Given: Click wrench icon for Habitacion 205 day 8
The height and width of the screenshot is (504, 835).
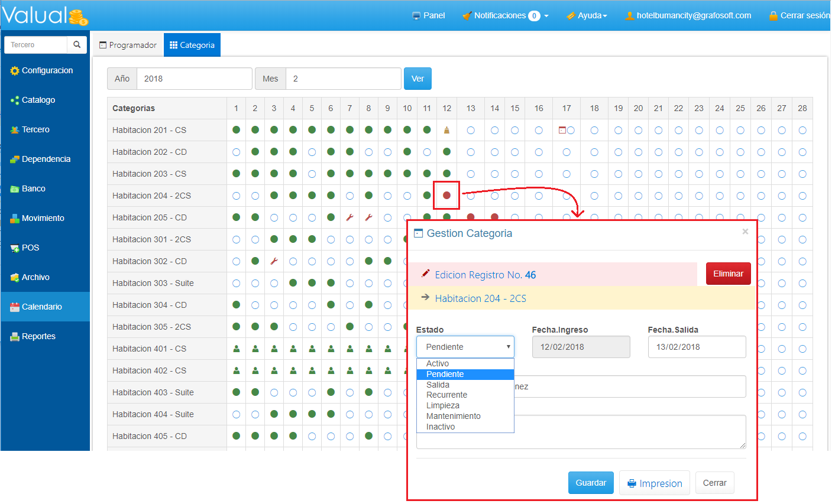Looking at the screenshot, I should (368, 217).
